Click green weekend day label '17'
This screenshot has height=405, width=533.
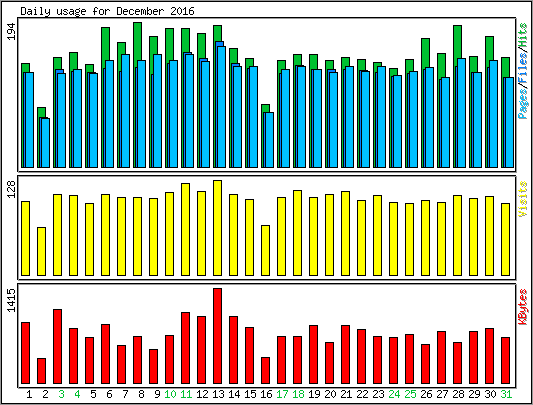point(282,394)
